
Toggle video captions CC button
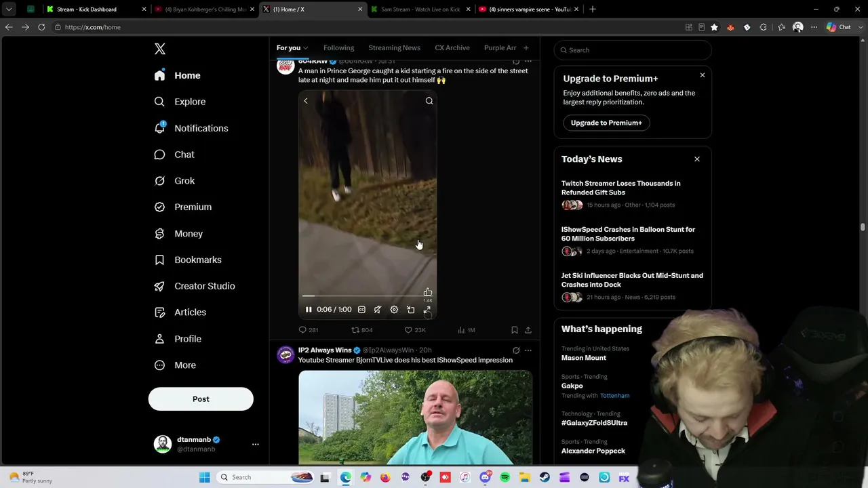tap(361, 310)
